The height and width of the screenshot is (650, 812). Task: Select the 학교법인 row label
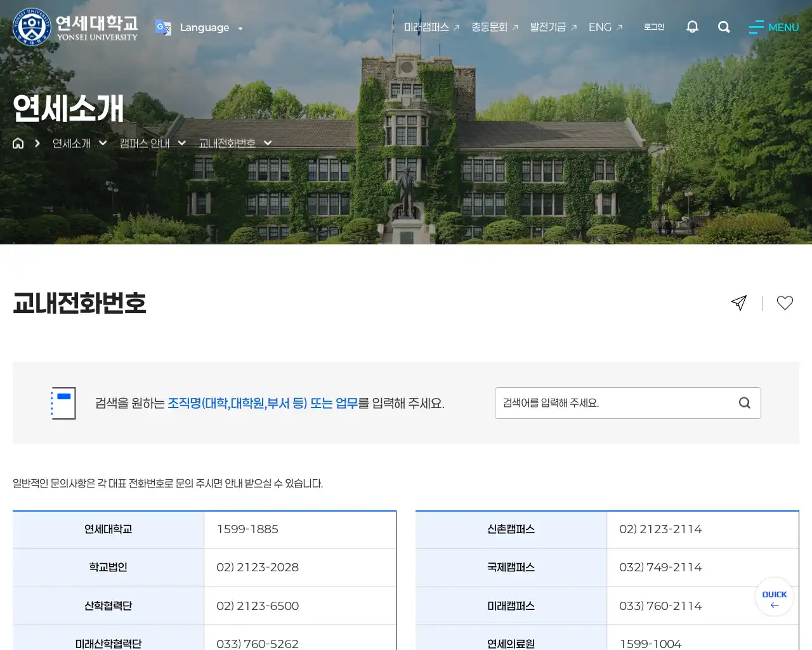coord(108,567)
